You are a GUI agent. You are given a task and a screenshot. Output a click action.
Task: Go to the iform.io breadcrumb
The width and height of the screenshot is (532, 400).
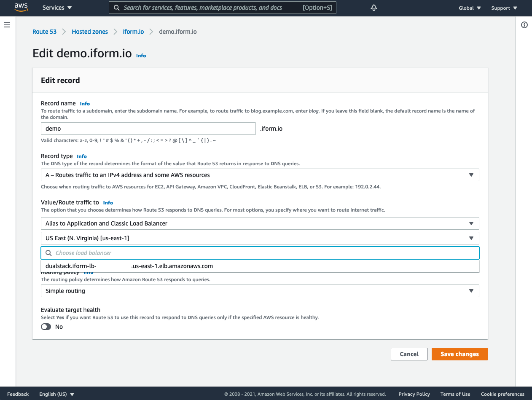click(x=133, y=32)
